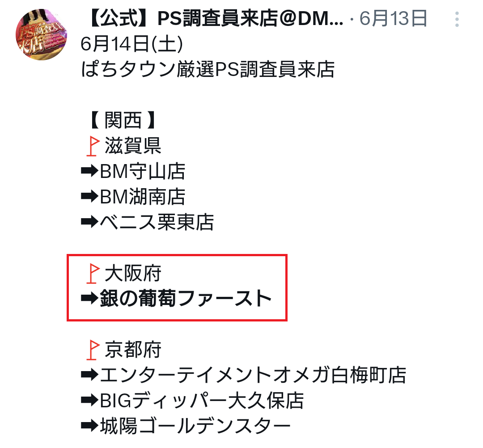Open the three-dot more options menu

coord(457,19)
